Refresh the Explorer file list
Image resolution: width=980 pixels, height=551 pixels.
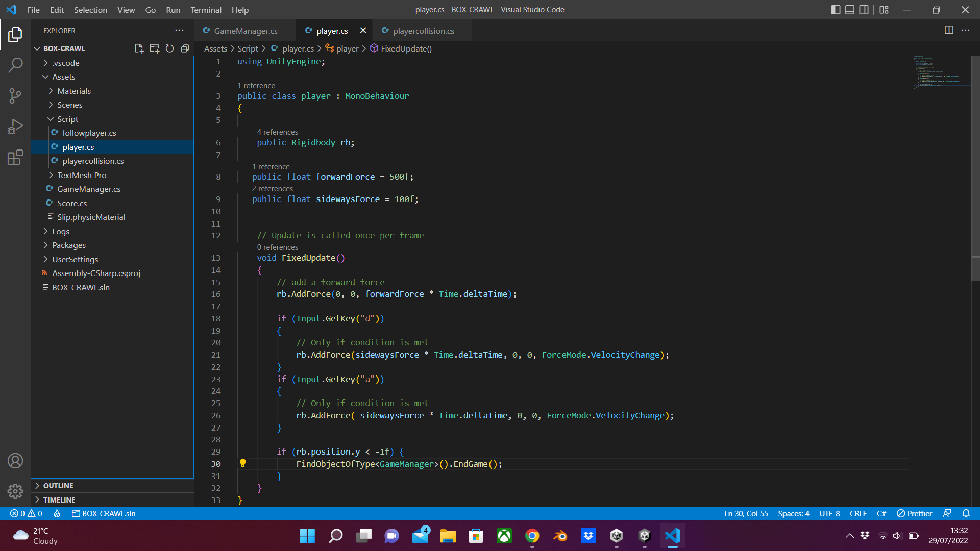coord(170,48)
